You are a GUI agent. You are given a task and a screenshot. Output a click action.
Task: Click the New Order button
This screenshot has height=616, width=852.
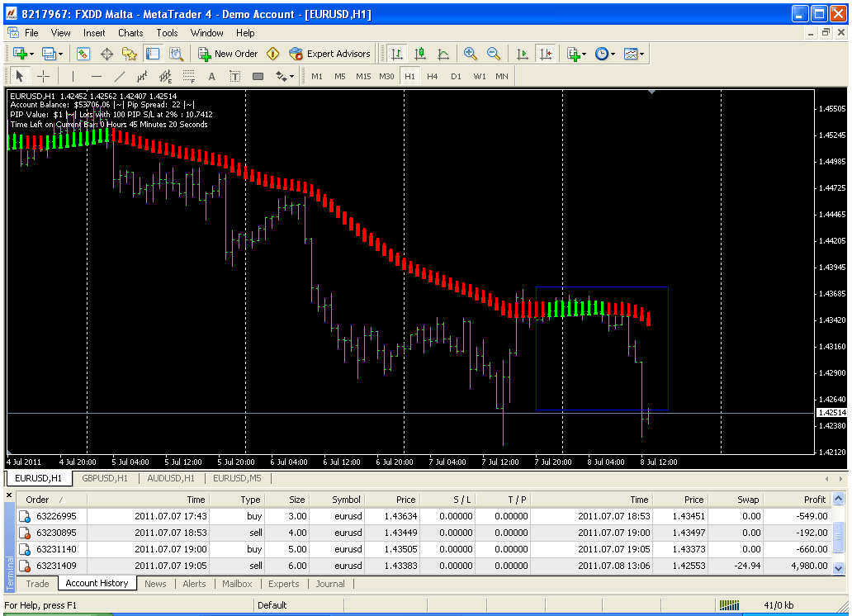(x=229, y=54)
